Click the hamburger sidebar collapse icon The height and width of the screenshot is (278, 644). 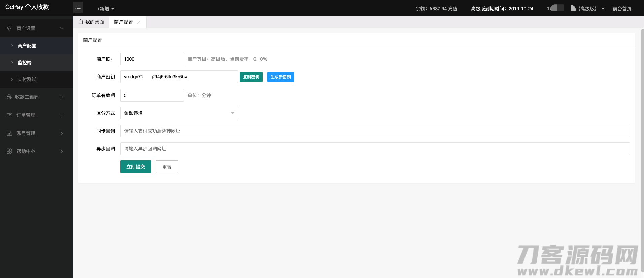pyautogui.click(x=78, y=7)
